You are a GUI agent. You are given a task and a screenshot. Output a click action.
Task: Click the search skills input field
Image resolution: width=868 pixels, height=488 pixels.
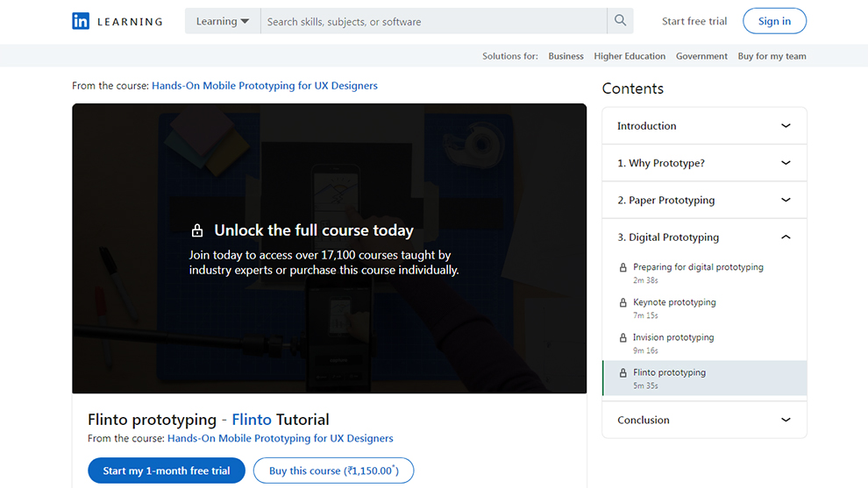[x=433, y=21]
